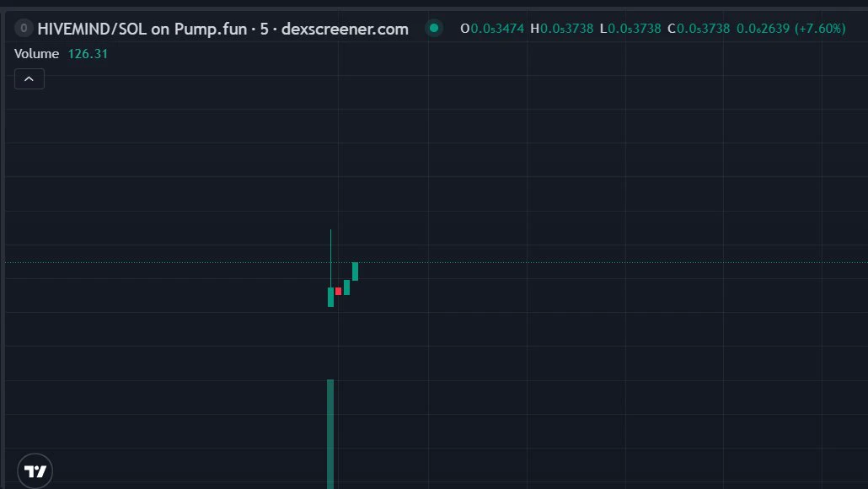Click the dexscreener.com text in the chart title

345,29
